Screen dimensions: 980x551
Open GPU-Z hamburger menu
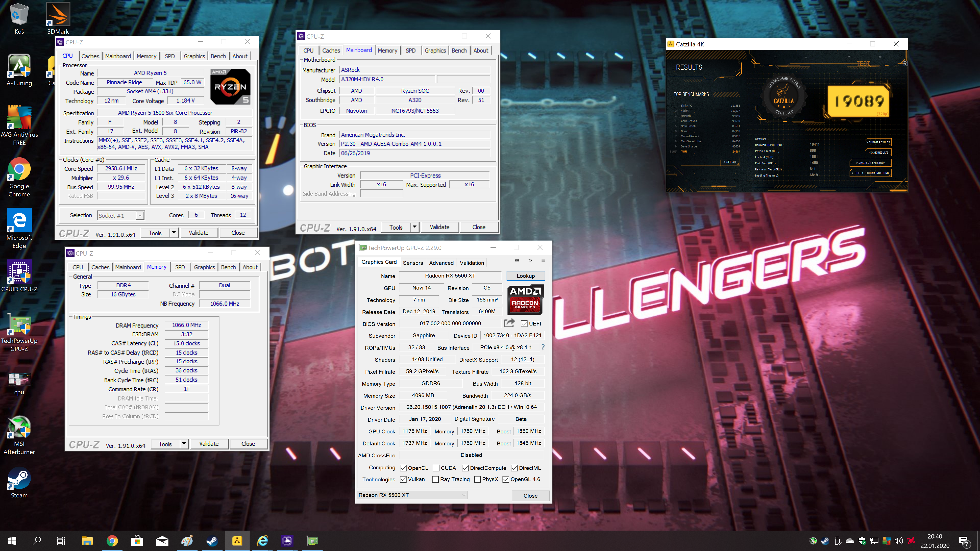pos(543,260)
